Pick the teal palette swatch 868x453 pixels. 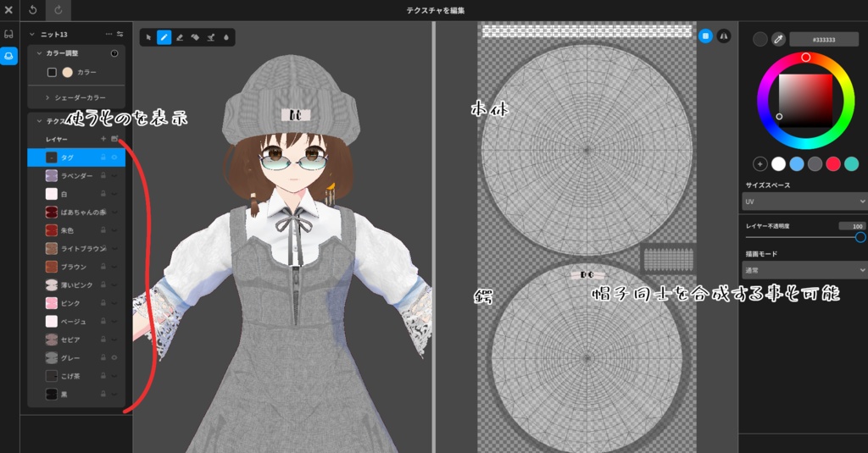click(x=851, y=163)
